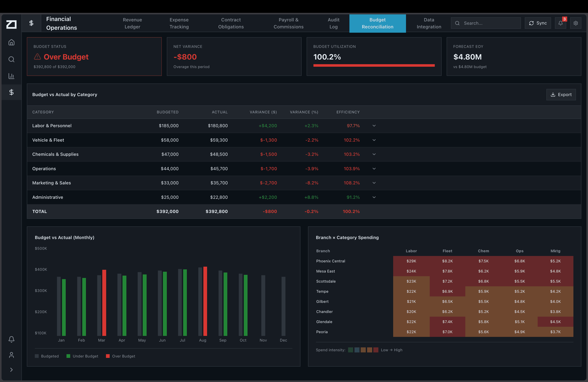
Task: Open settings with the gear icon
Action: click(576, 23)
